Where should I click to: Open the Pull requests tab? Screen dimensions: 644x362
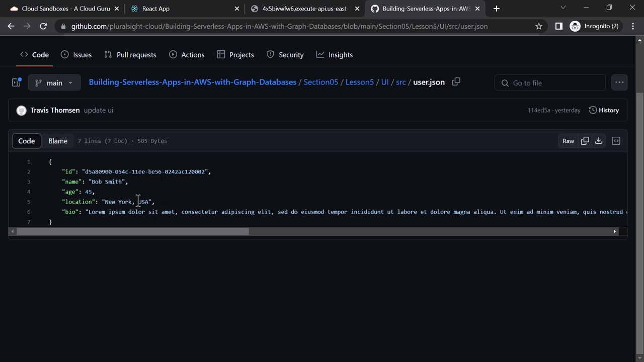pyautogui.click(x=130, y=55)
